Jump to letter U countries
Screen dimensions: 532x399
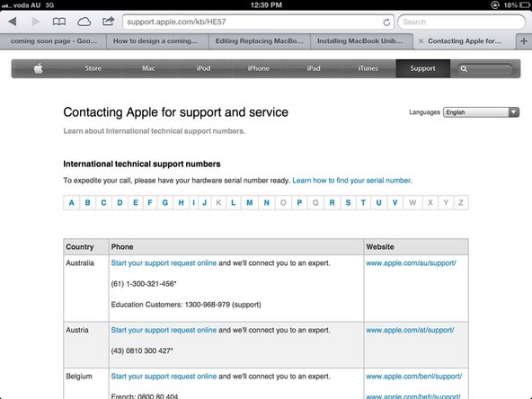click(379, 202)
